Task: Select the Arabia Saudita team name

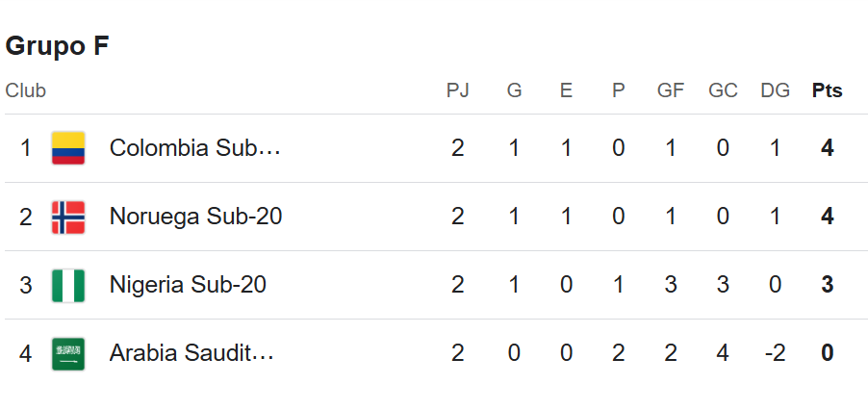Action: [x=191, y=353]
